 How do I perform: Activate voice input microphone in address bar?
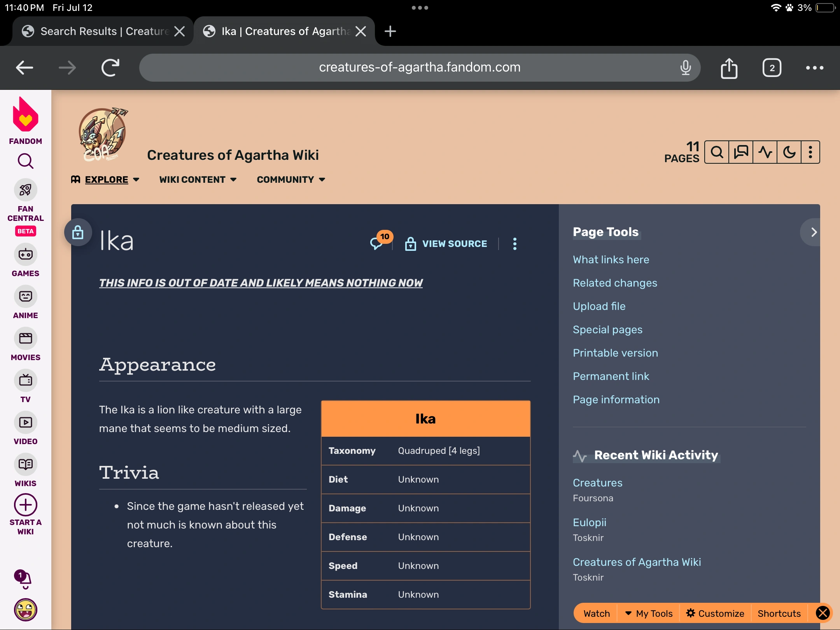click(686, 68)
